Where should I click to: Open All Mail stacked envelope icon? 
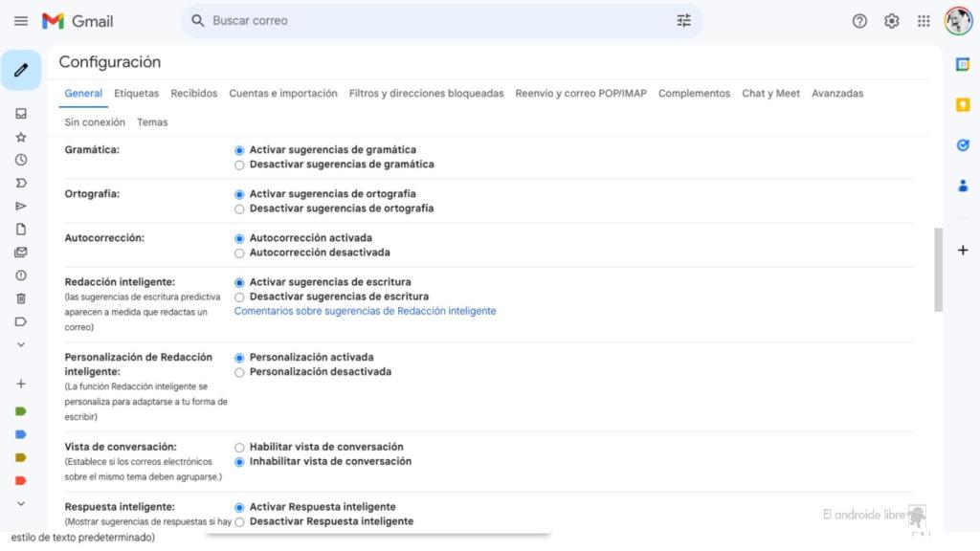pos(21,253)
